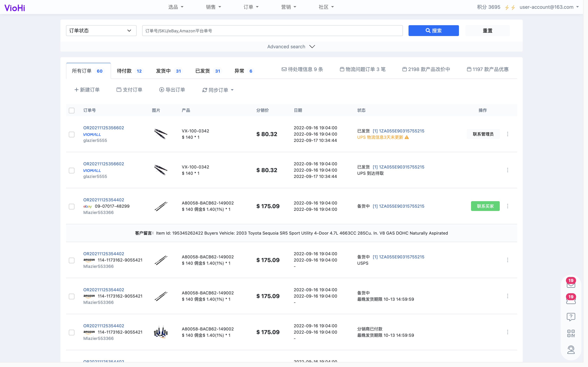Click 待处理信息 9 条 envelope notice

[302, 69]
